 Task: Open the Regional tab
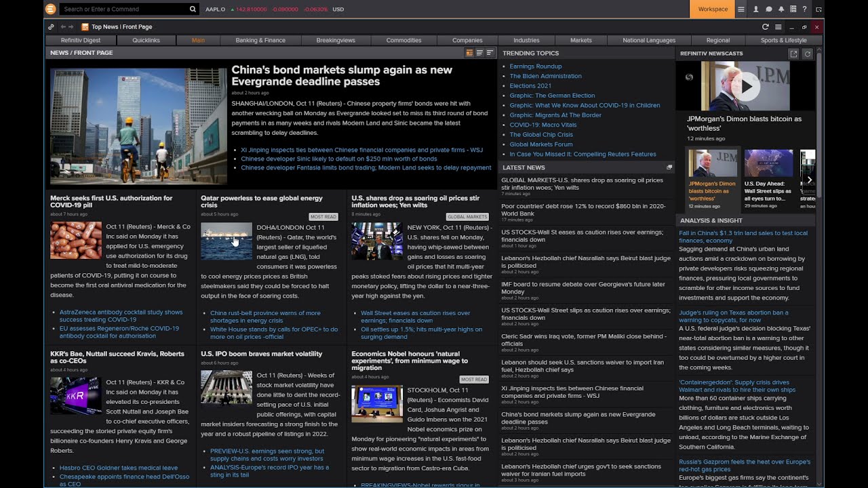(x=718, y=40)
